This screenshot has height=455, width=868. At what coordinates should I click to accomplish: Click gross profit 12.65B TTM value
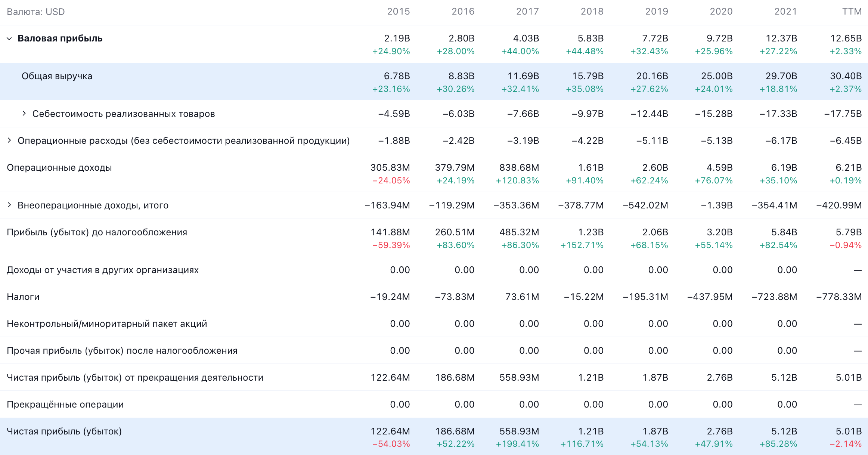coord(846,38)
